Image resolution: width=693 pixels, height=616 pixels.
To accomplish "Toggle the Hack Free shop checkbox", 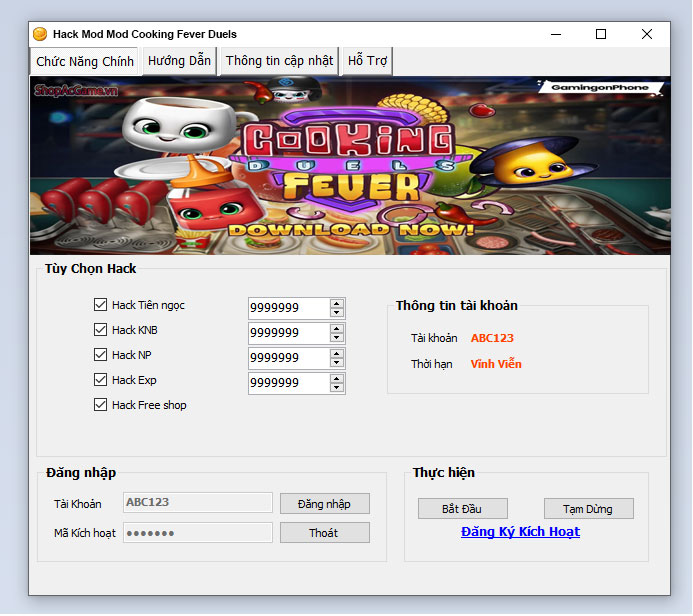I will [100, 405].
